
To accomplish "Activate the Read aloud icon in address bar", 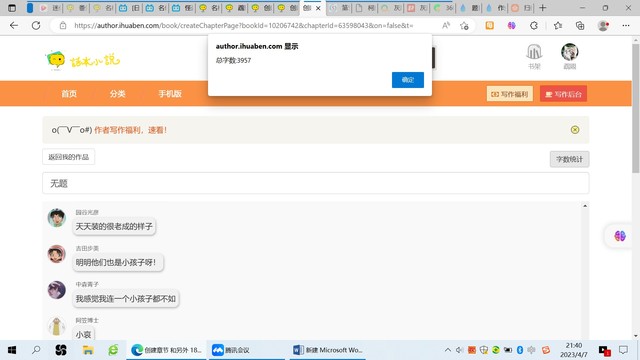I will pos(446,25).
